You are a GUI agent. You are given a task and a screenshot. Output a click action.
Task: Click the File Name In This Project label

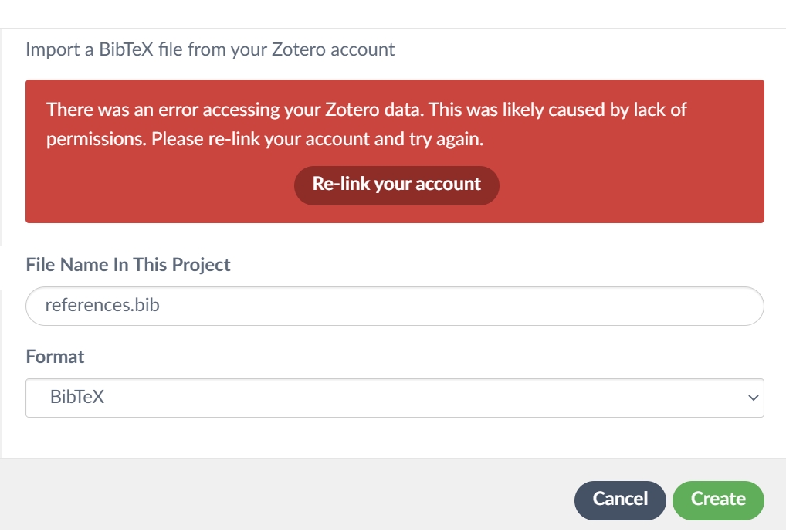tap(128, 265)
